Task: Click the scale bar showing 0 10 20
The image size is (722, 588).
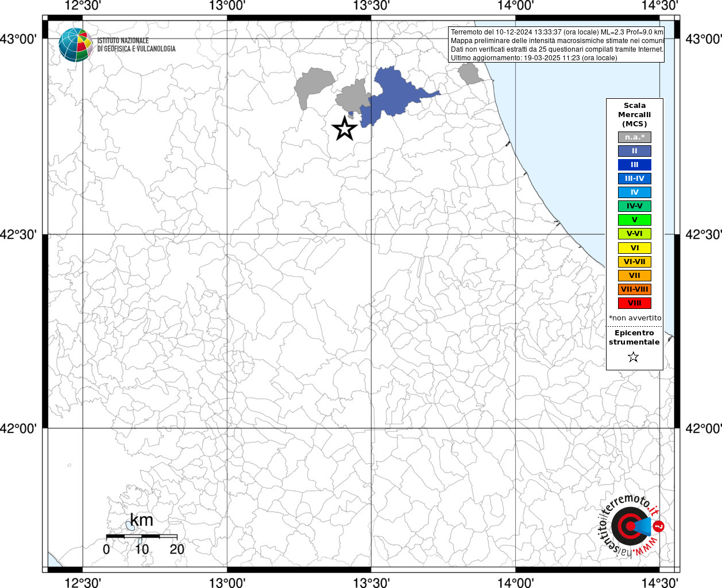Action: pyautogui.click(x=142, y=543)
